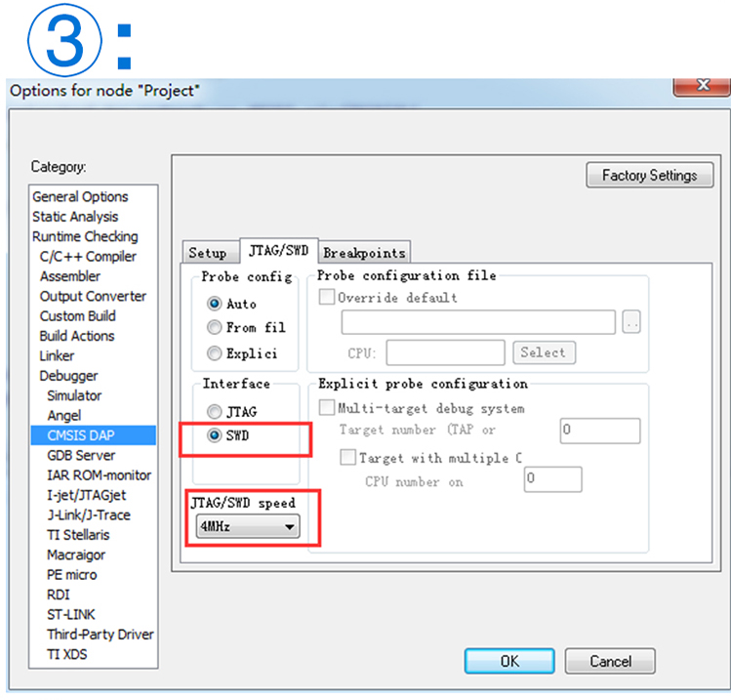The height and width of the screenshot is (700, 731).
Task: Select Static Analysis category
Action: point(75,217)
